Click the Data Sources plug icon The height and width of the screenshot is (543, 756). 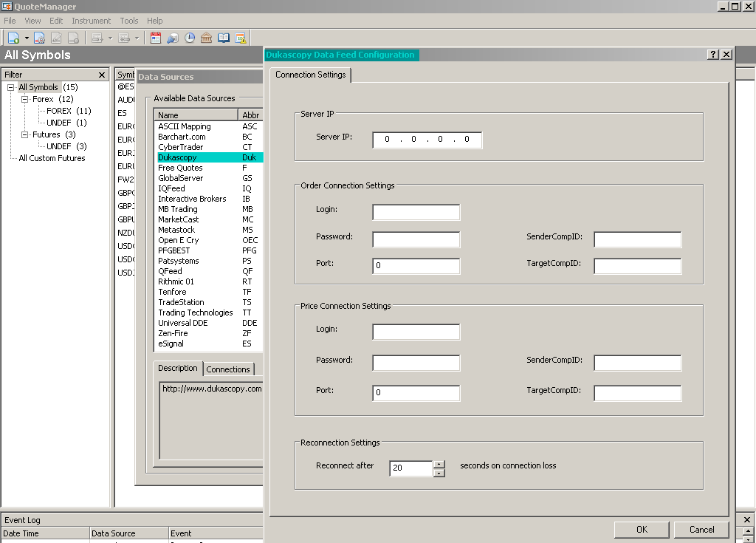pyautogui.click(x=173, y=38)
